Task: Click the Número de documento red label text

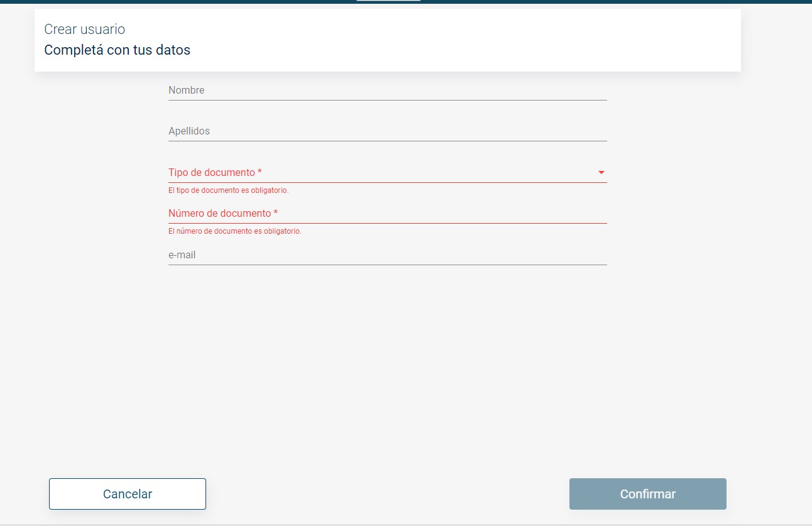Action: point(222,214)
